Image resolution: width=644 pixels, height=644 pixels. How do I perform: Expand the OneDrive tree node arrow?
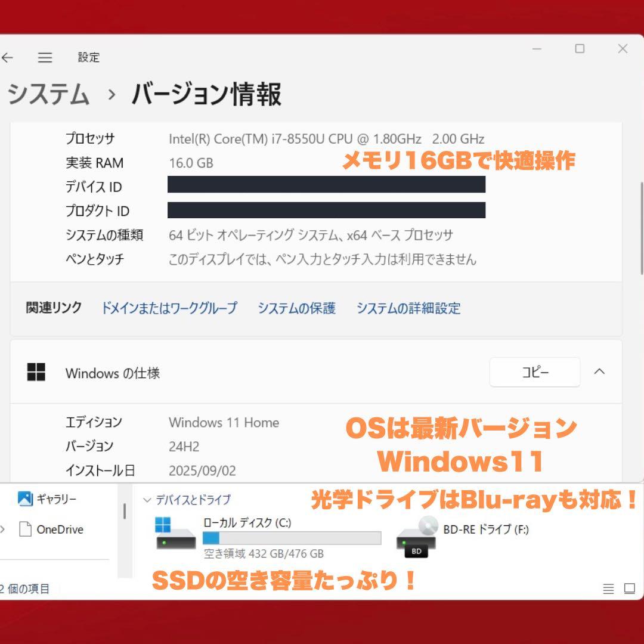[x=3, y=530]
